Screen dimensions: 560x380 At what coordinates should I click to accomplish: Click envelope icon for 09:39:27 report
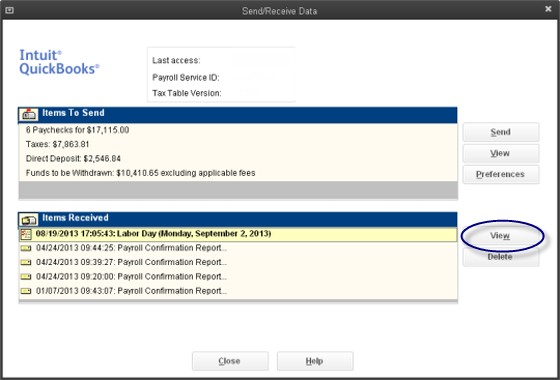(x=26, y=262)
